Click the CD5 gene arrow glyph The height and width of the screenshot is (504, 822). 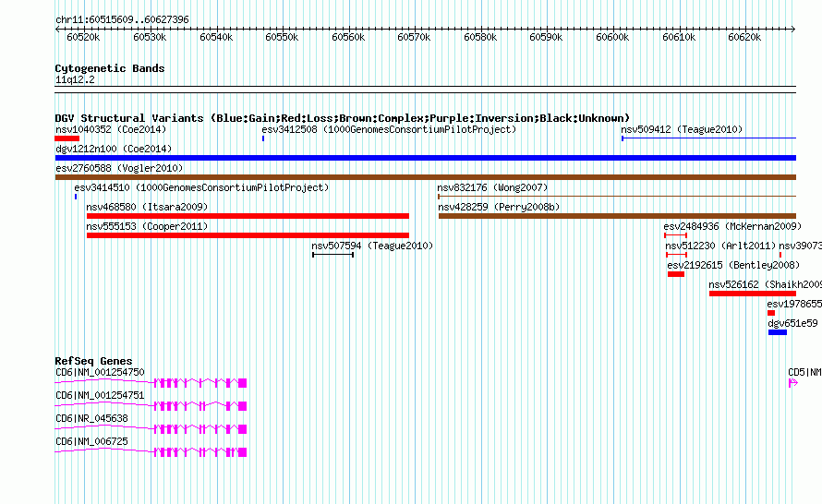click(792, 383)
